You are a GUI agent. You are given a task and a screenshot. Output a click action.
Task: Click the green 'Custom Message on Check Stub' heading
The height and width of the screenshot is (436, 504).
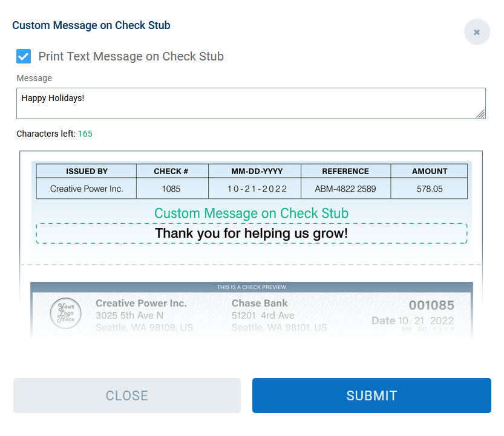(x=251, y=213)
